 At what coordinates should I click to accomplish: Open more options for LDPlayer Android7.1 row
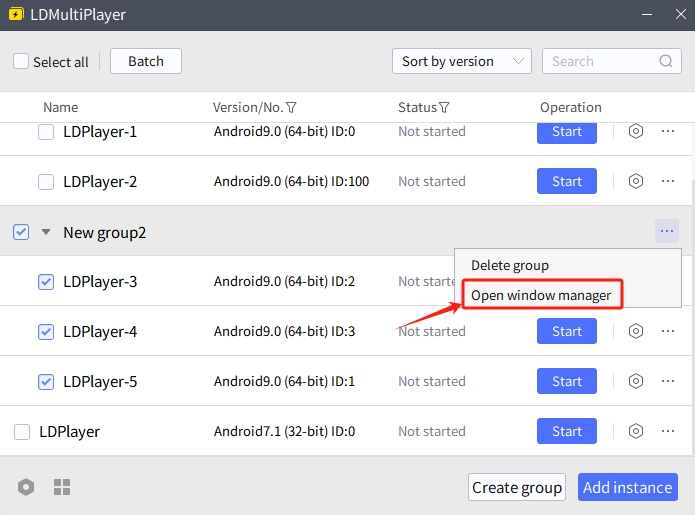(x=668, y=431)
